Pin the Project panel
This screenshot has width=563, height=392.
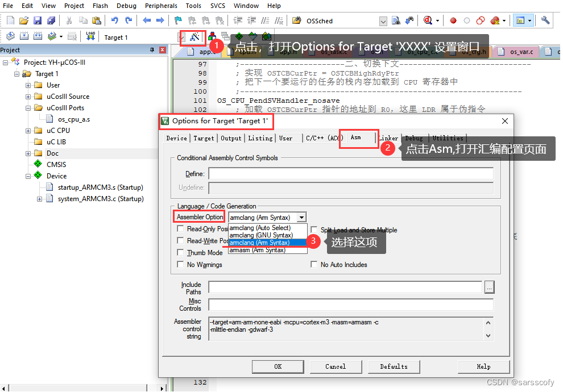[152, 50]
